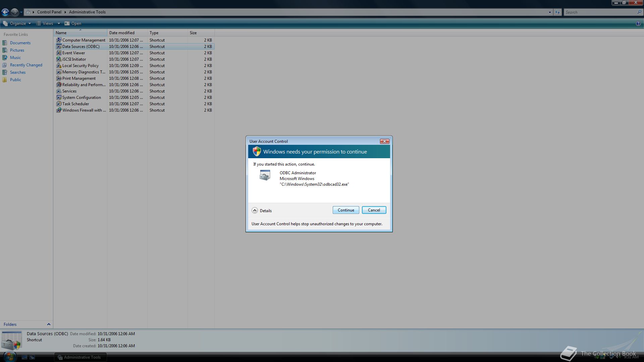
Task: Select the Services gear icon
Action: (59, 91)
